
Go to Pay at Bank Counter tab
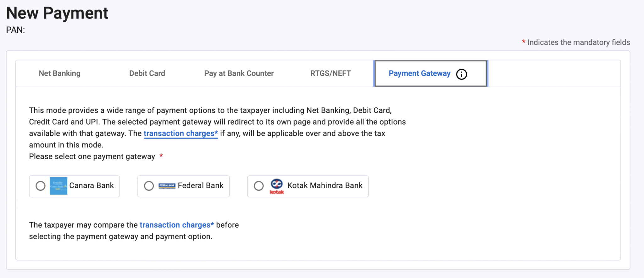click(239, 73)
